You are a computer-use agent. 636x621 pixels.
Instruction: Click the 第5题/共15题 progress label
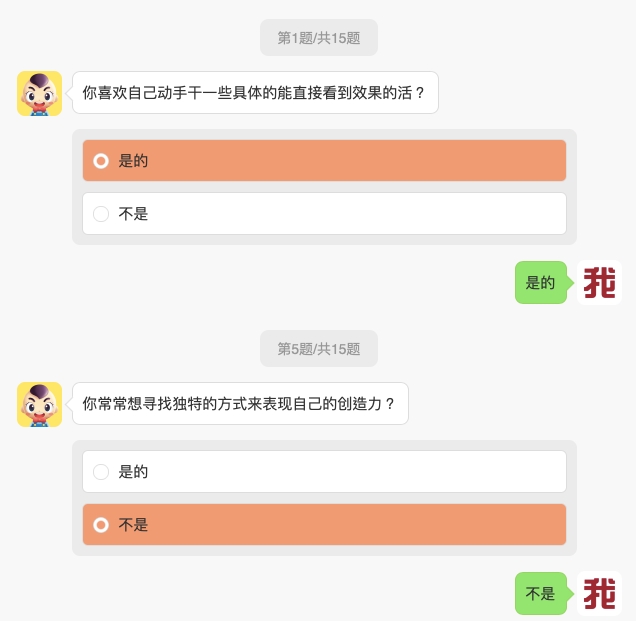[x=319, y=348]
